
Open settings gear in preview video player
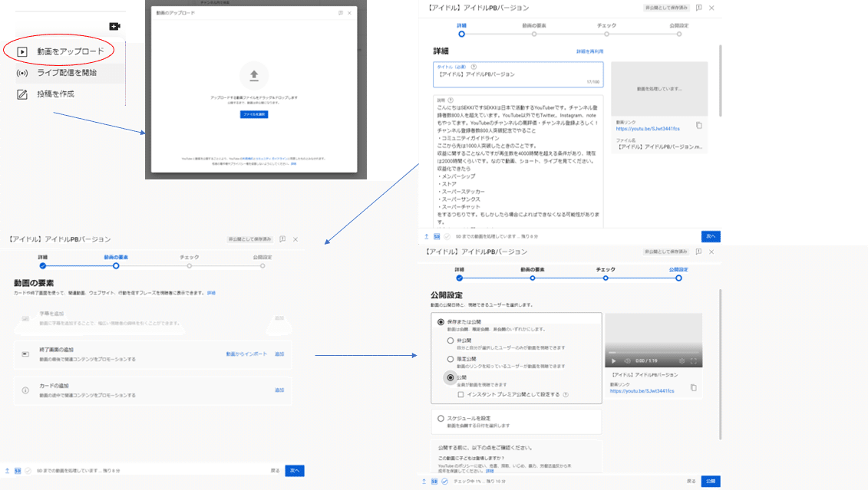click(682, 361)
